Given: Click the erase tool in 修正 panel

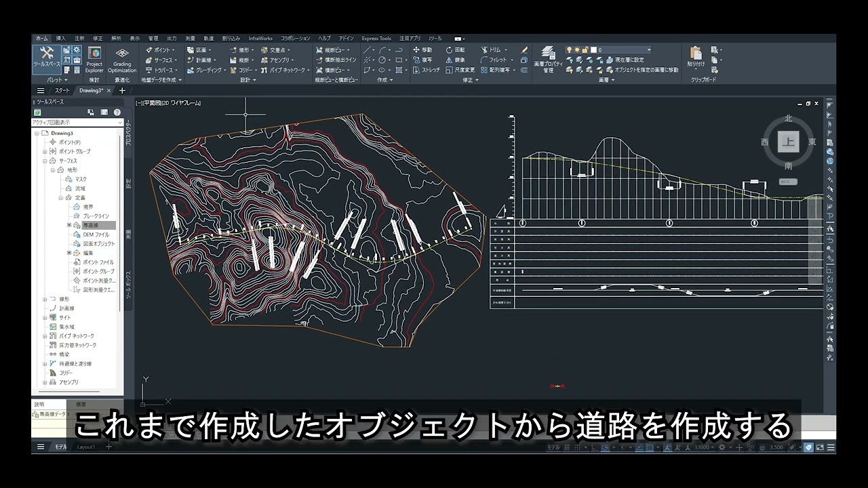Looking at the screenshot, I should 524,50.
